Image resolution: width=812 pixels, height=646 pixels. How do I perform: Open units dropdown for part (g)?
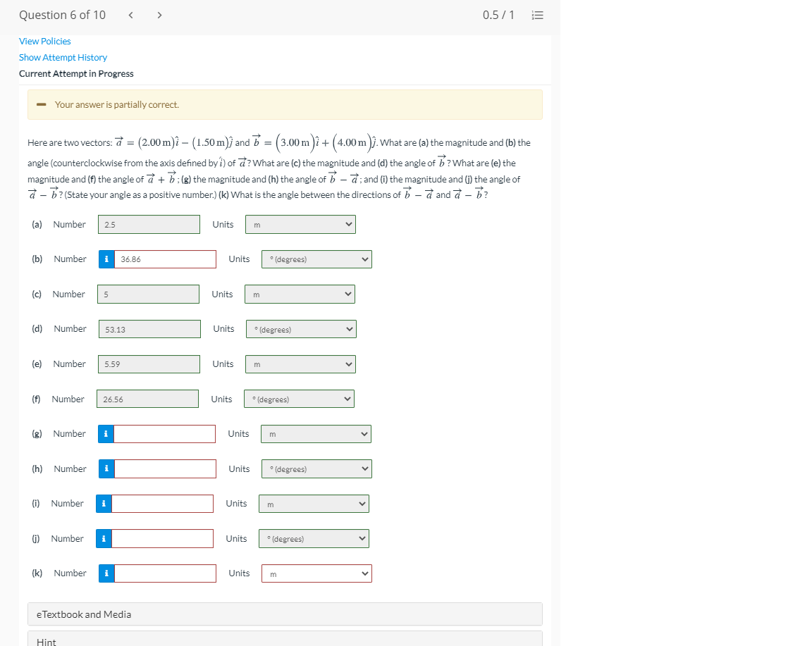click(316, 434)
